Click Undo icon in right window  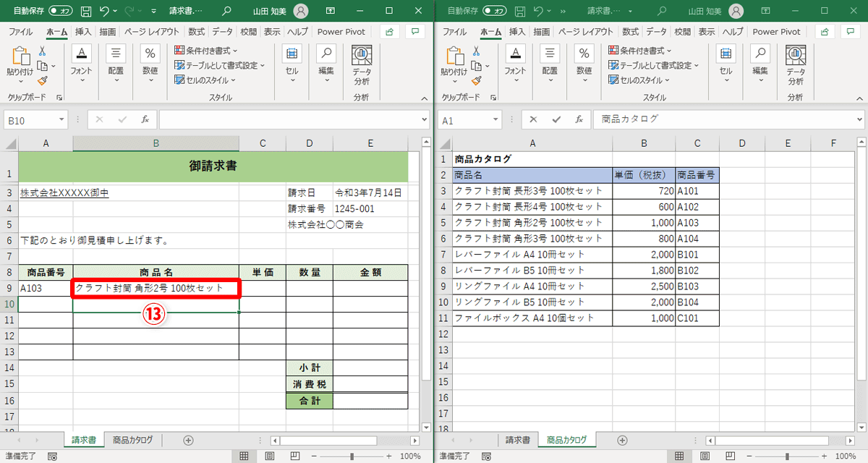(540, 11)
